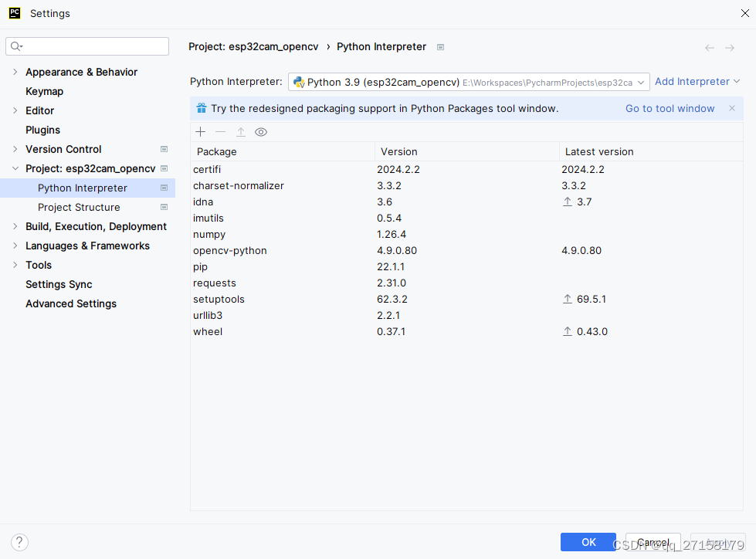Viewport: 756px width, 559px height.
Task: Expand the Version Control section
Action: (x=15, y=149)
